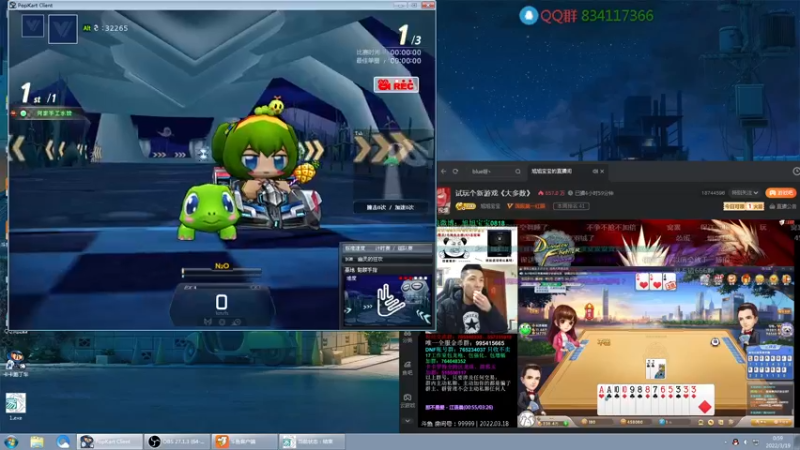The image size is (800, 450).
Task: Click the volume icon in system tray
Action: click(745, 442)
